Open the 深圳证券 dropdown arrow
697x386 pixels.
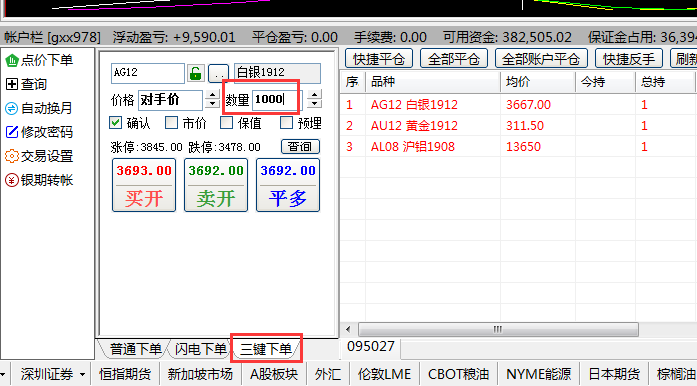[82, 374]
